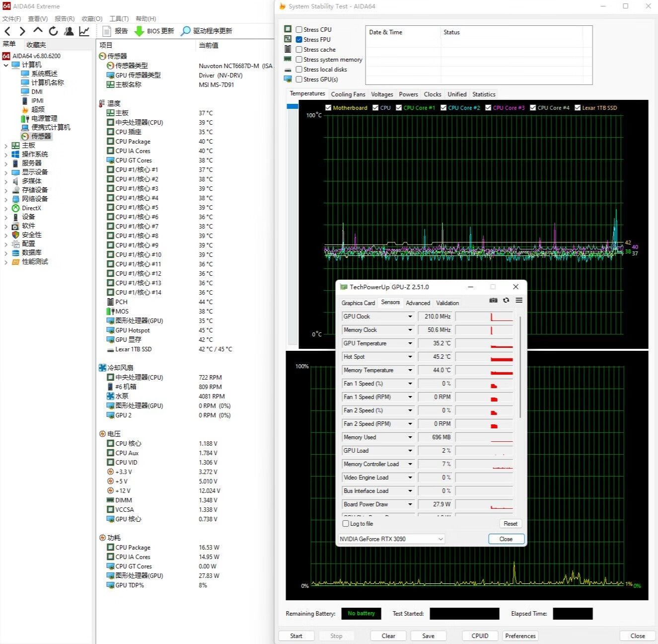Click the back navigation arrow in AIDA64 toolbar
The width and height of the screenshot is (658, 644).
7,31
